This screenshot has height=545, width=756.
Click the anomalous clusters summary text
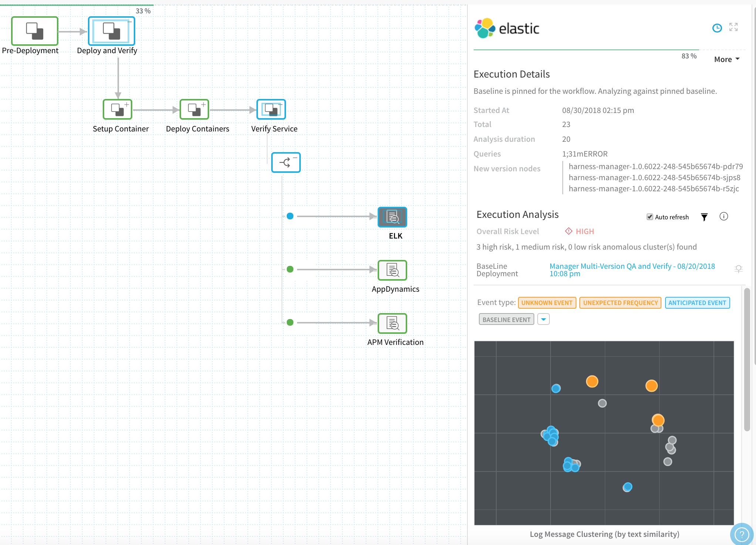pos(586,247)
